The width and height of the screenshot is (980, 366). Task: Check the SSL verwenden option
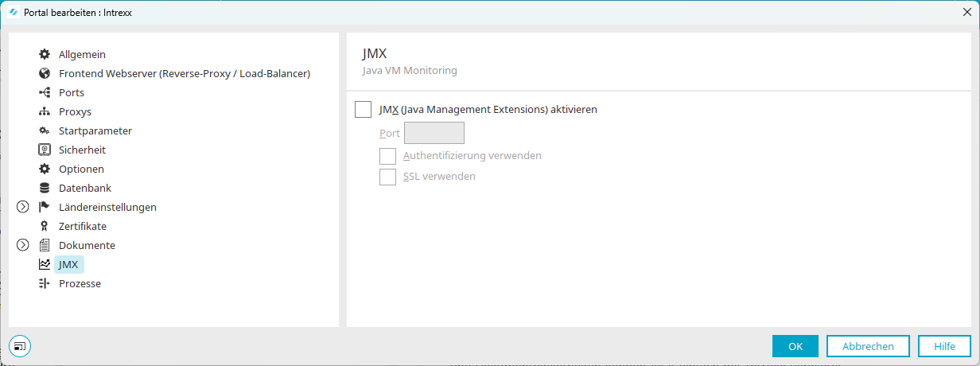coord(388,177)
